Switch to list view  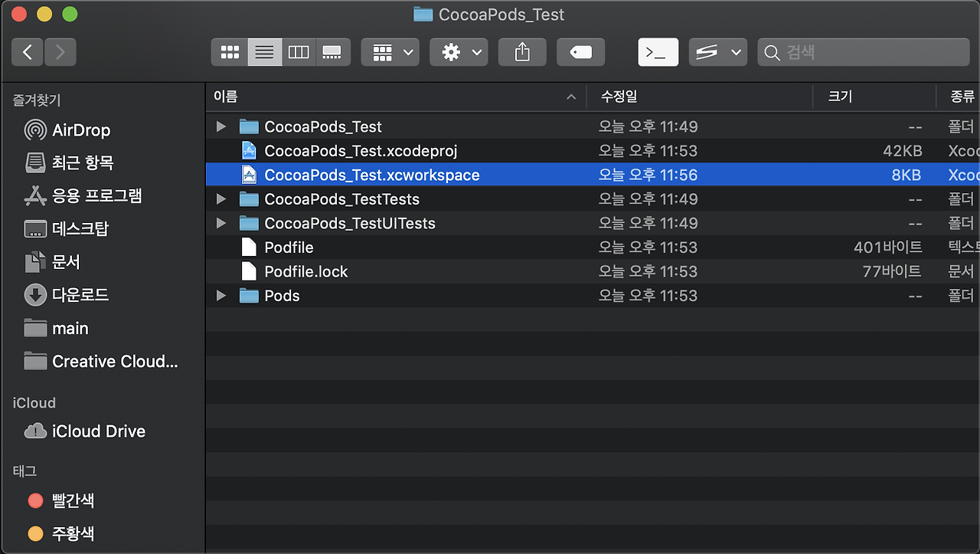coord(265,52)
